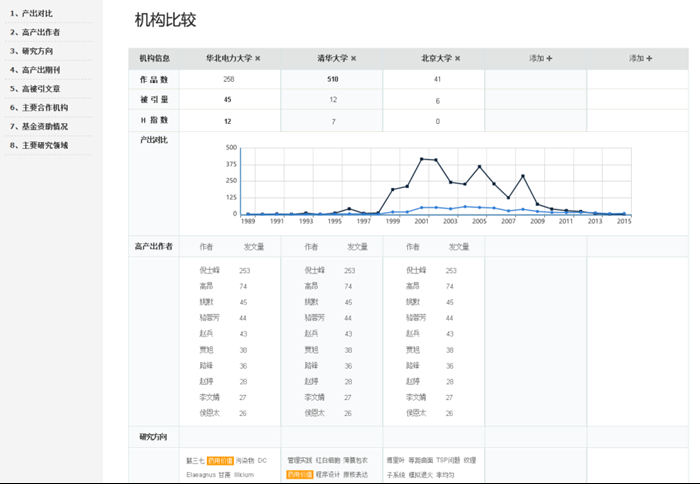Screen dimensions: 700x484
Task: Click the 模拟退火 research keyword
Action: (421, 475)
